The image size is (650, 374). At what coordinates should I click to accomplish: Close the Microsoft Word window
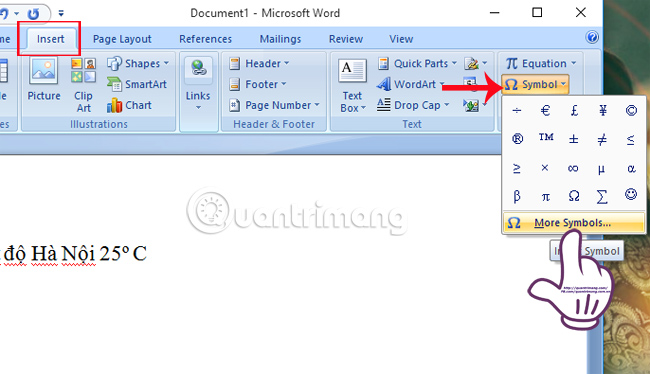pyautogui.click(x=581, y=12)
